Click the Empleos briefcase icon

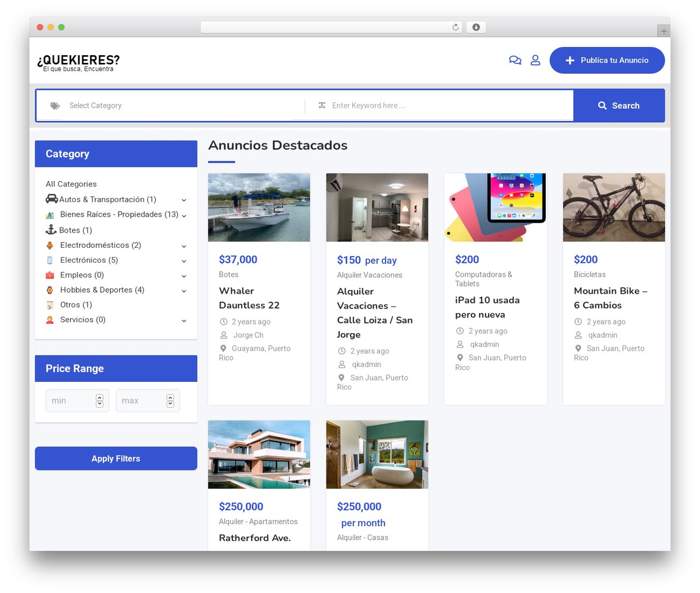pos(50,275)
